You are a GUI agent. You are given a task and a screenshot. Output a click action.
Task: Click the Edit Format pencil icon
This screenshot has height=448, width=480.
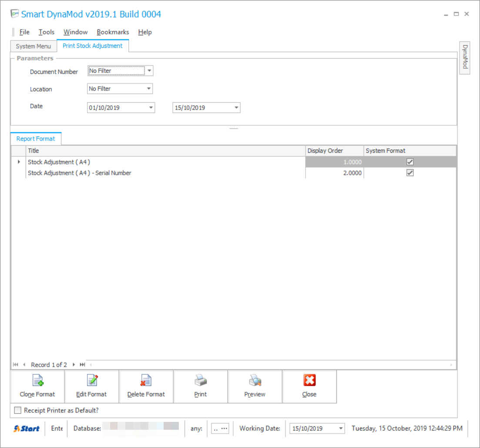tap(92, 381)
